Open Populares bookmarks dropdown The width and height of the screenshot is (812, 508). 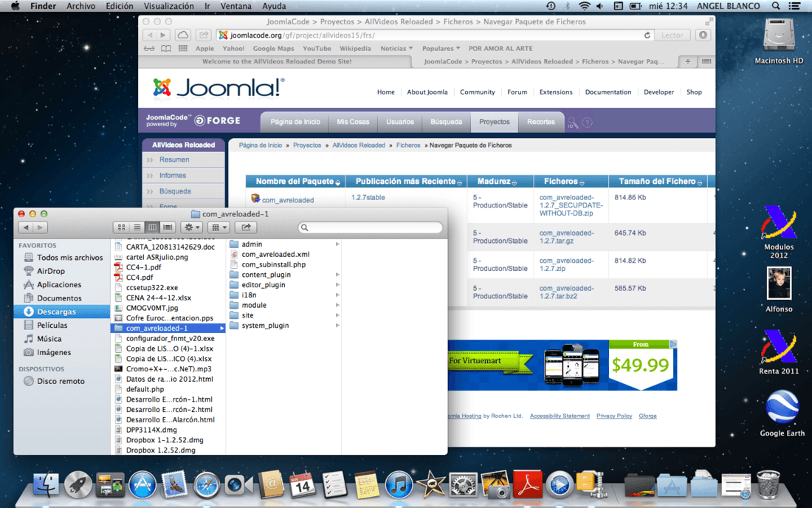441,48
